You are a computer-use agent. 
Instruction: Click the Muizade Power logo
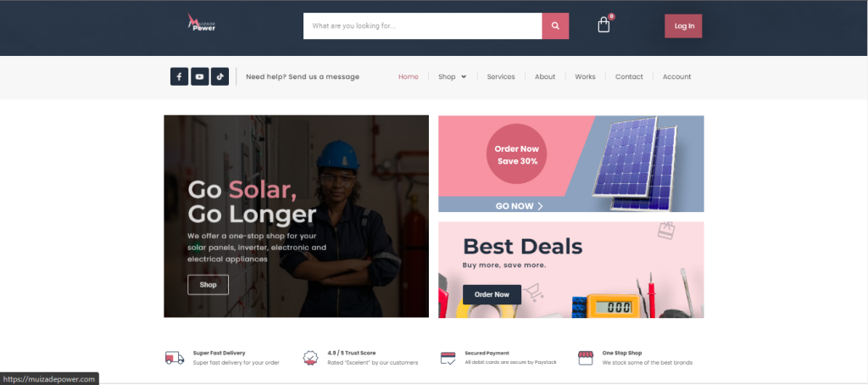coord(201,23)
